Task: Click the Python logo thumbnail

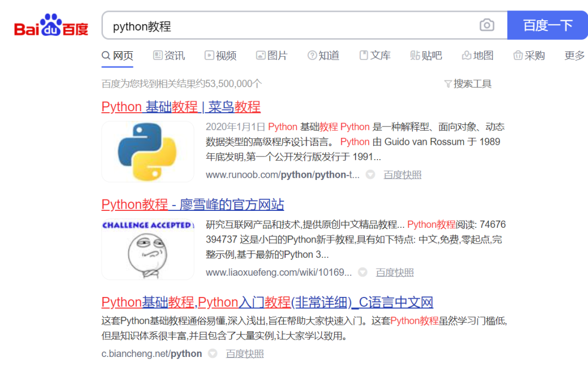Action: point(148,151)
